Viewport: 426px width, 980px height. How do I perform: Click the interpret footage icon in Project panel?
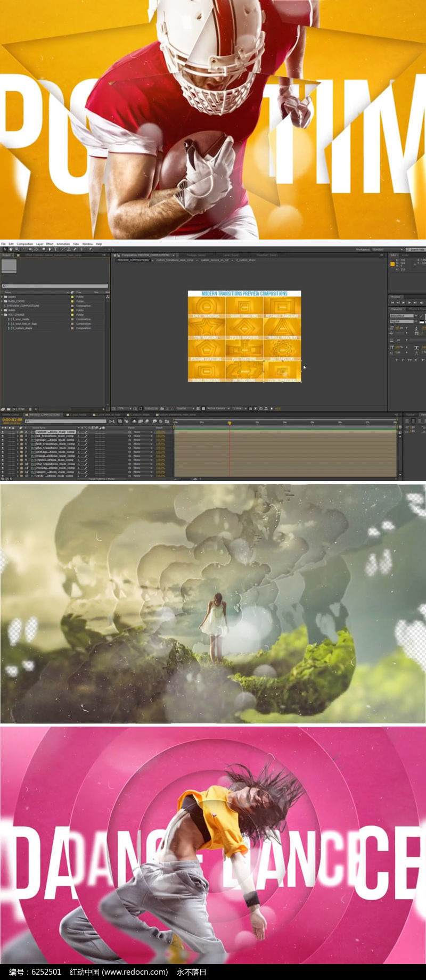[3, 409]
